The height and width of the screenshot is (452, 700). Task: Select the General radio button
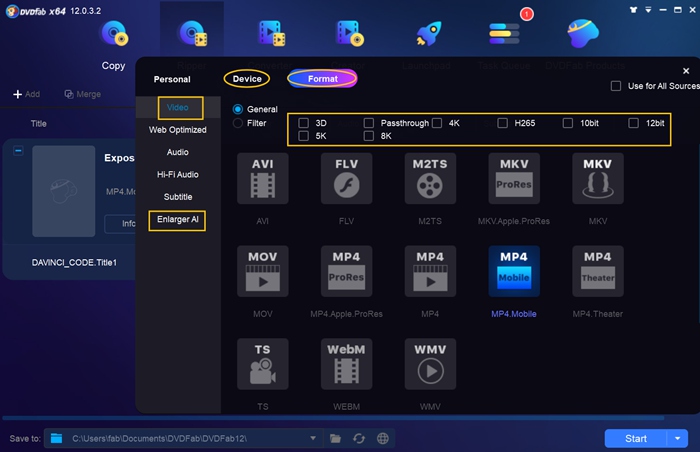(238, 109)
